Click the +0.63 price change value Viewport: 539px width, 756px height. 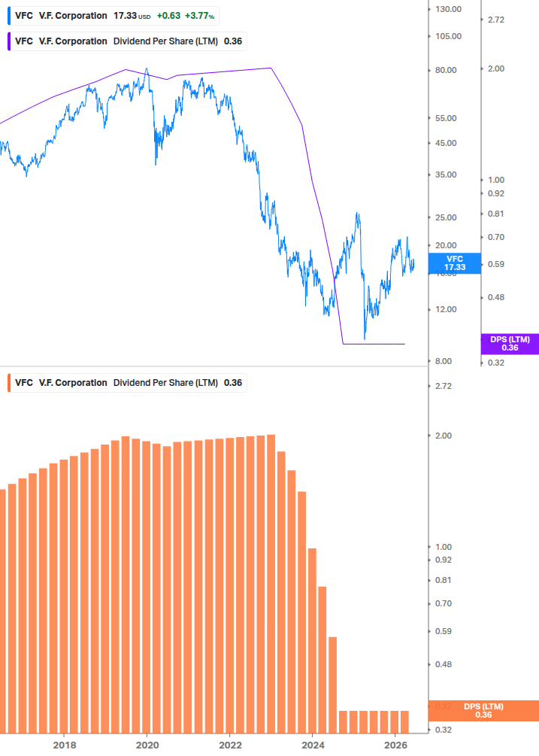(x=168, y=16)
